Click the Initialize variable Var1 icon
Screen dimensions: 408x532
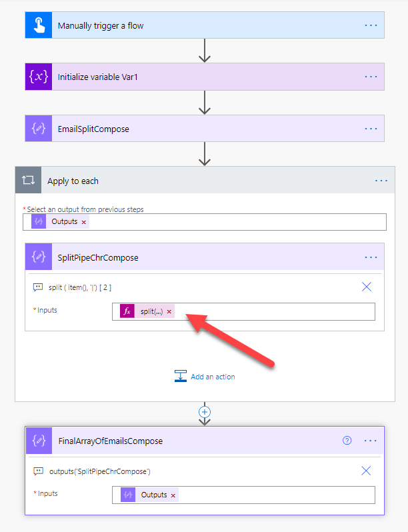tap(39, 77)
